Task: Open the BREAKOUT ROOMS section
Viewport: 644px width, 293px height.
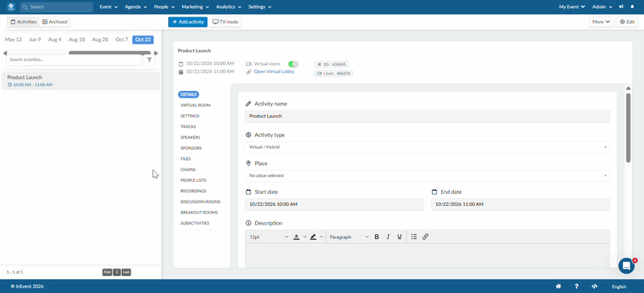Action: pyautogui.click(x=199, y=213)
